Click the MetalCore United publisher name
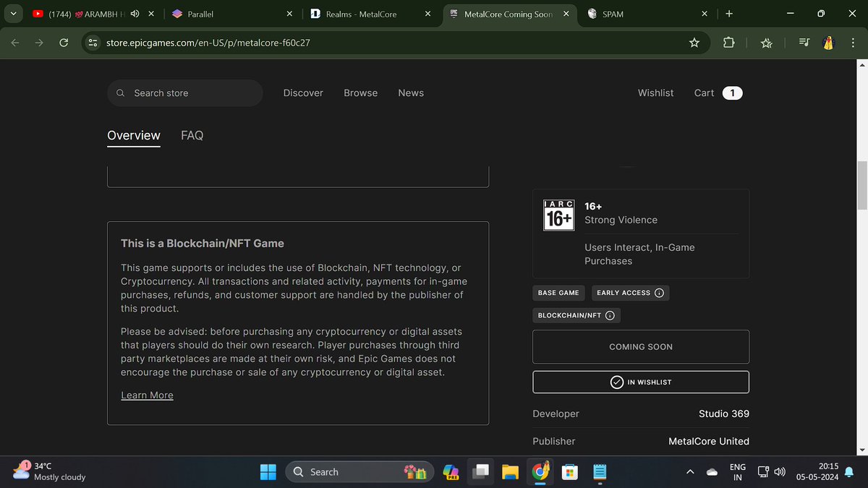 (709, 441)
